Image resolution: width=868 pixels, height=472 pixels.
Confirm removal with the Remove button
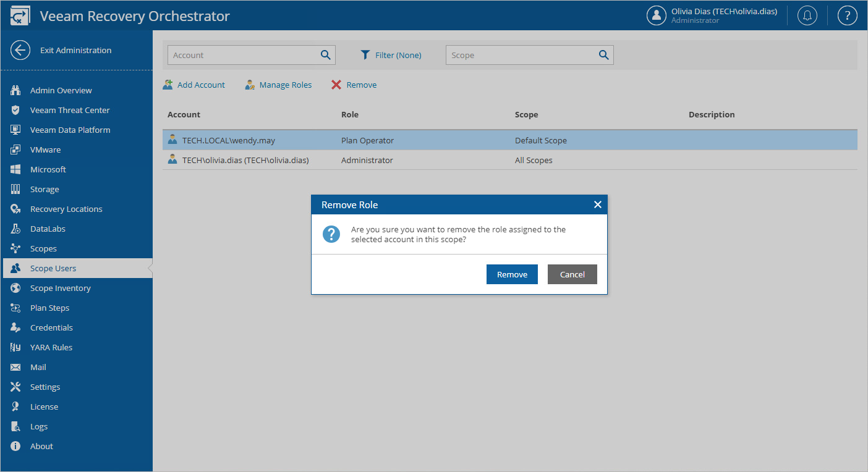point(512,274)
